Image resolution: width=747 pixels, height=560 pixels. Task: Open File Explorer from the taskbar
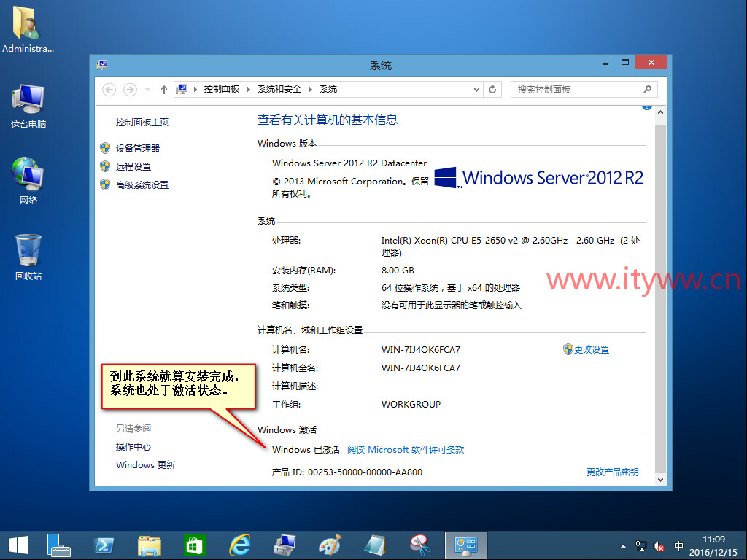(x=149, y=545)
